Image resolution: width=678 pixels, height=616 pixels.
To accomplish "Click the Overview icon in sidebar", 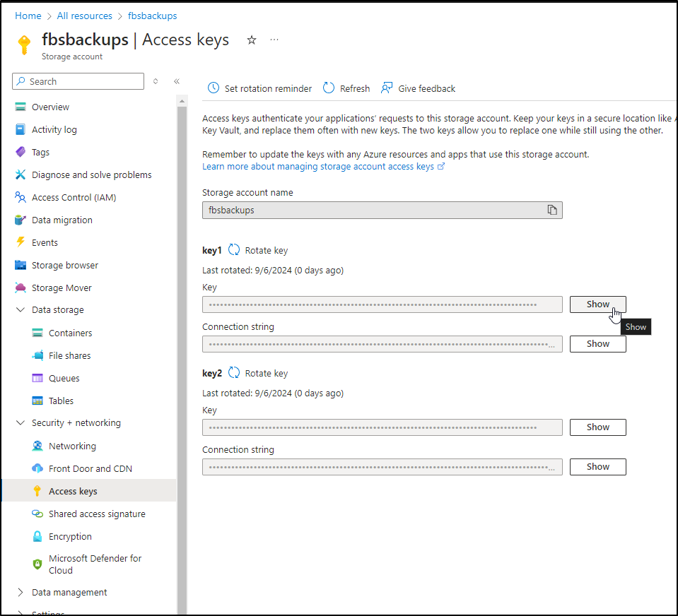I will point(21,107).
